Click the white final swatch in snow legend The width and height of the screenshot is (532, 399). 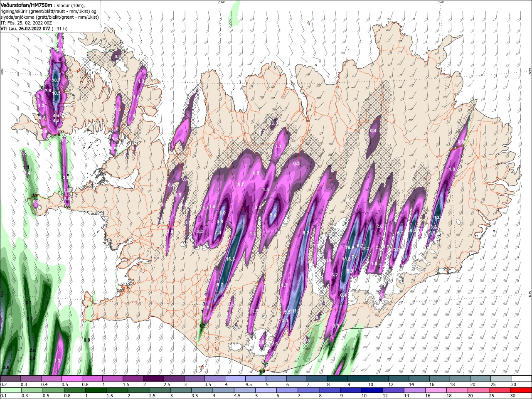coord(521,379)
